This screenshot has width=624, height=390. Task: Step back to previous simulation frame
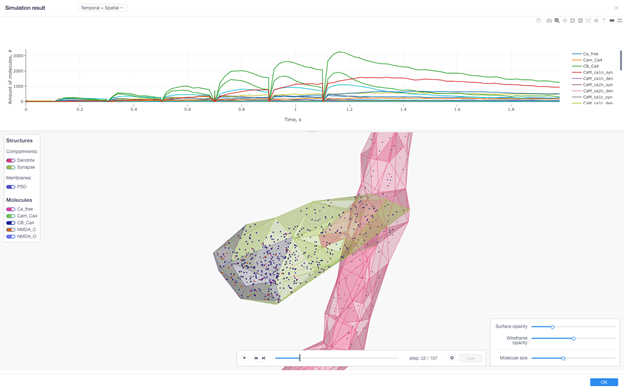tap(256, 358)
